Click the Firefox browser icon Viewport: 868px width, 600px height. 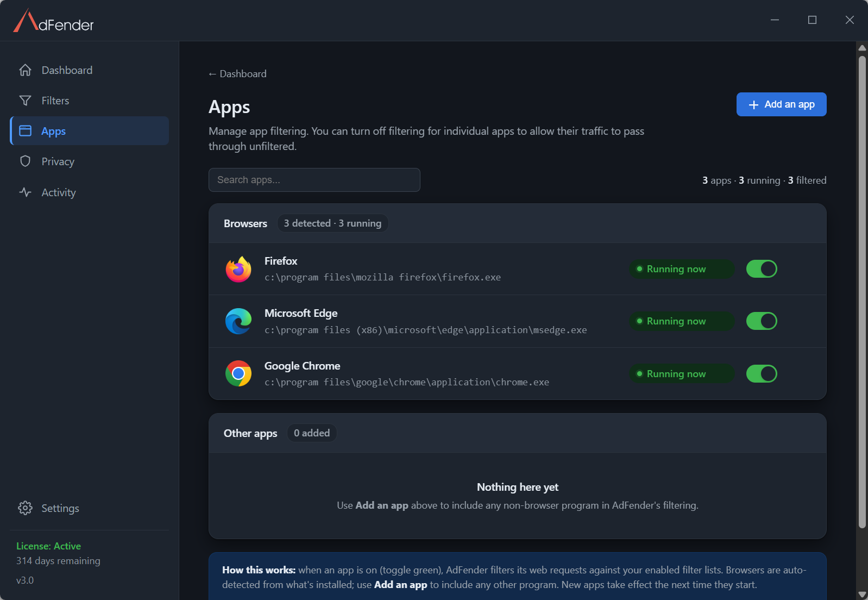point(238,269)
